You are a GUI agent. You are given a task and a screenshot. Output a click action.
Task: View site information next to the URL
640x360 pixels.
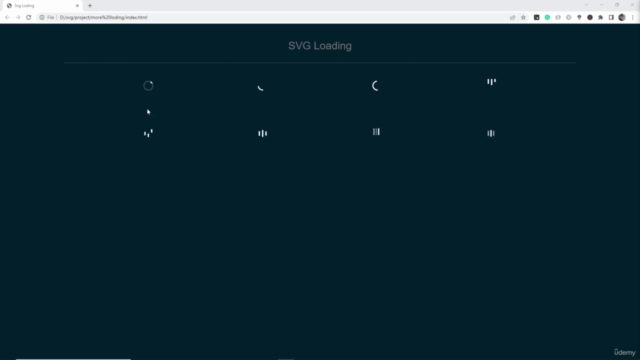[x=42, y=18]
